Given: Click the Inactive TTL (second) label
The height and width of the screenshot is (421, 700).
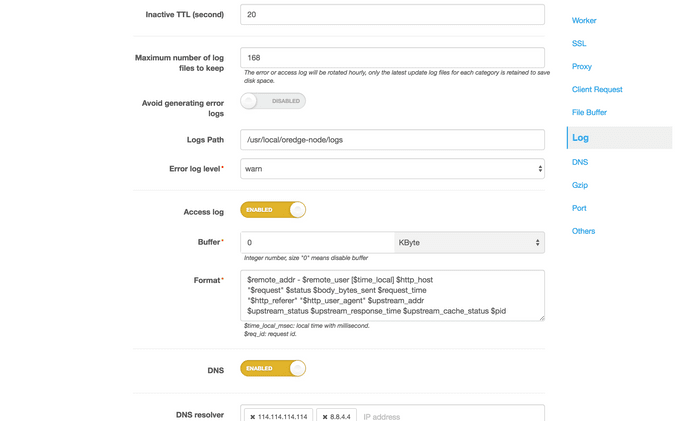Looking at the screenshot, I should [x=184, y=15].
